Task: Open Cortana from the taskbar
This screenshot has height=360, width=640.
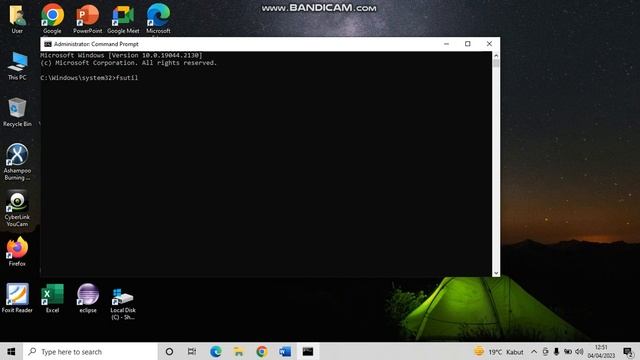Action: pos(169,351)
